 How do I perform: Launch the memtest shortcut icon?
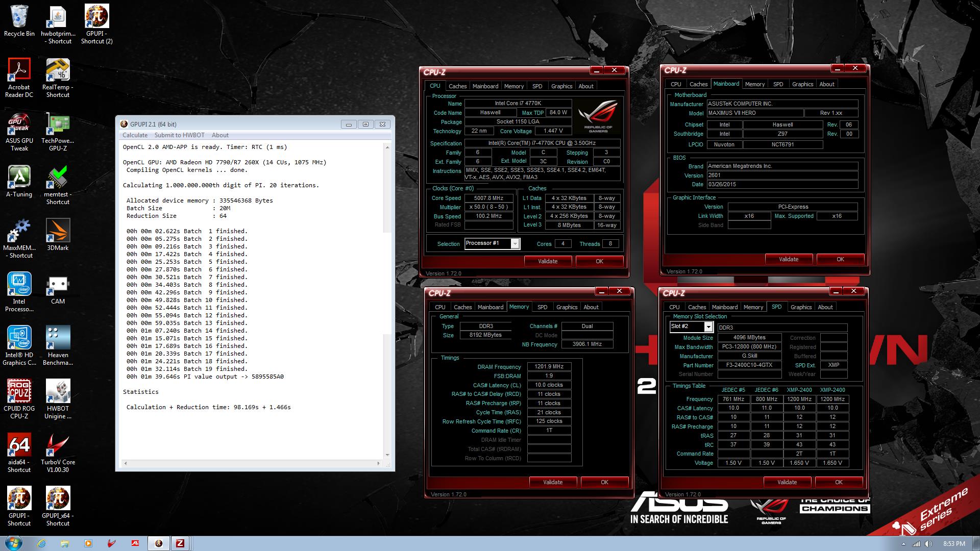point(58,185)
